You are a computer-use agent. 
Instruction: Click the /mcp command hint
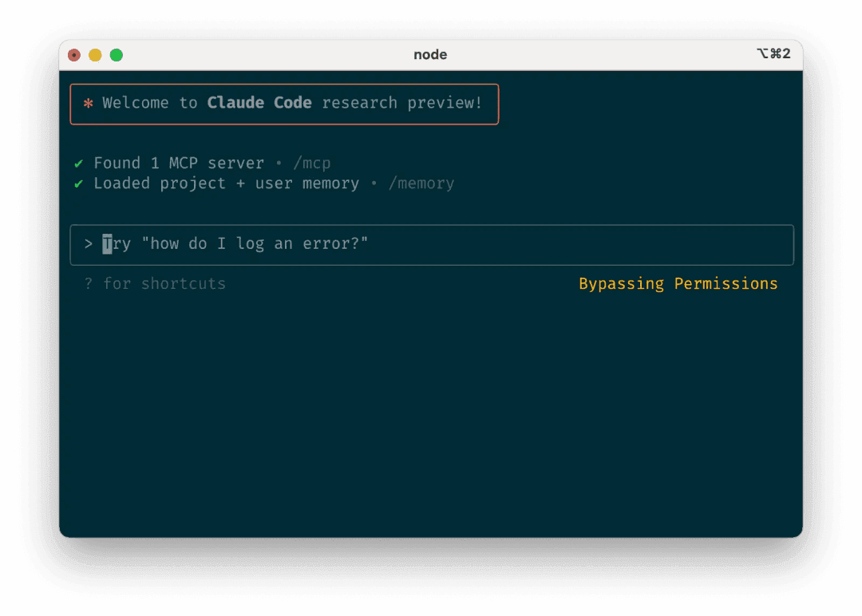click(311, 164)
